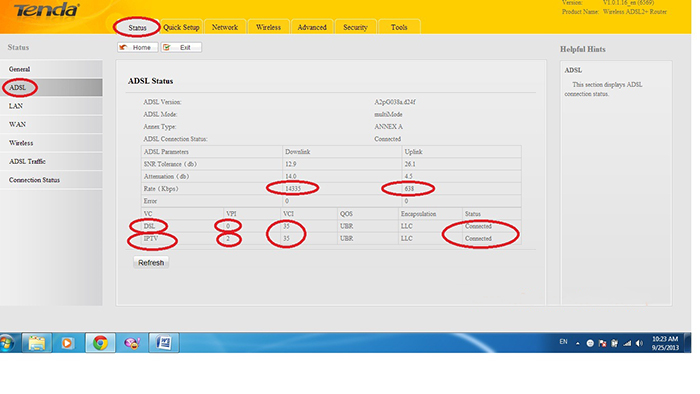Click the Exit button
This screenshot has width=700, height=394.
point(181,47)
